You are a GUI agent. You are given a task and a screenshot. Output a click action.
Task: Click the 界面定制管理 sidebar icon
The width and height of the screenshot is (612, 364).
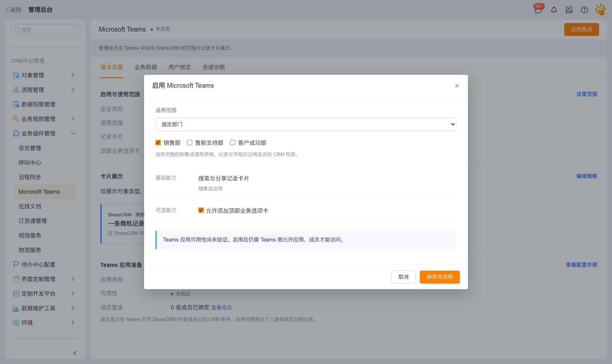point(16,279)
